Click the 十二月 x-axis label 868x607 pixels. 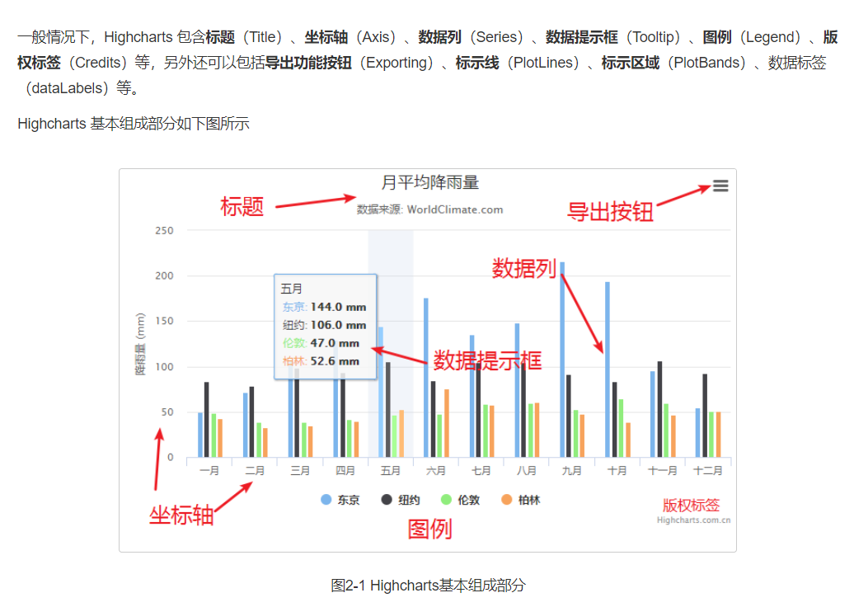[708, 471]
